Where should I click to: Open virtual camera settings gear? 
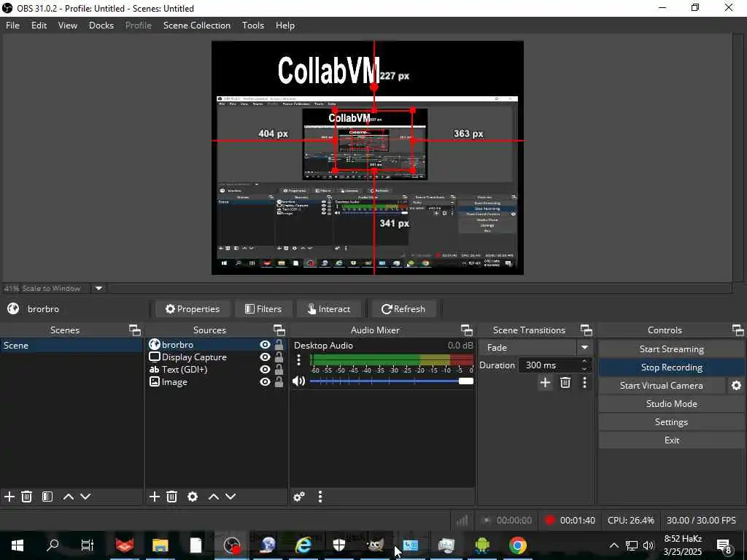tap(736, 385)
